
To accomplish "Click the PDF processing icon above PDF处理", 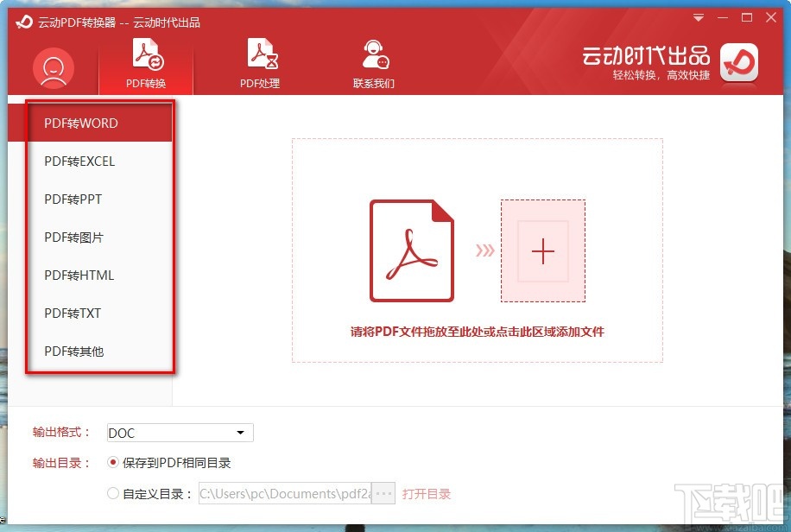I will 261,52.
